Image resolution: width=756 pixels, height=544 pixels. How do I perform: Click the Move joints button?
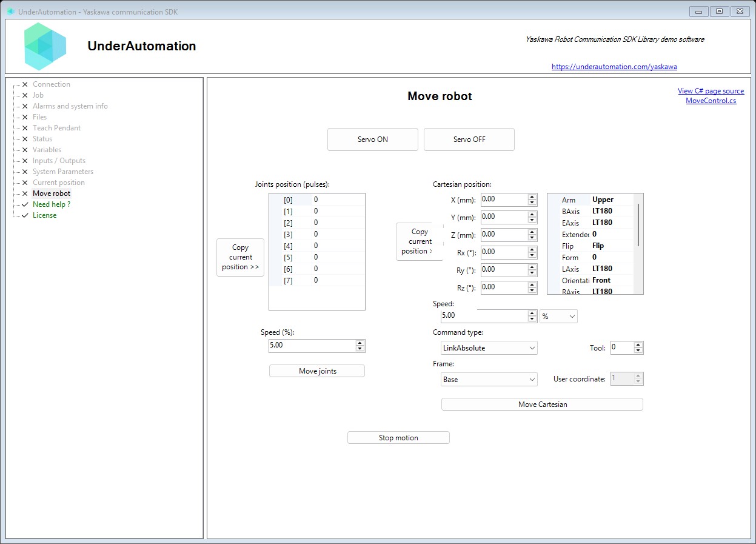click(317, 371)
